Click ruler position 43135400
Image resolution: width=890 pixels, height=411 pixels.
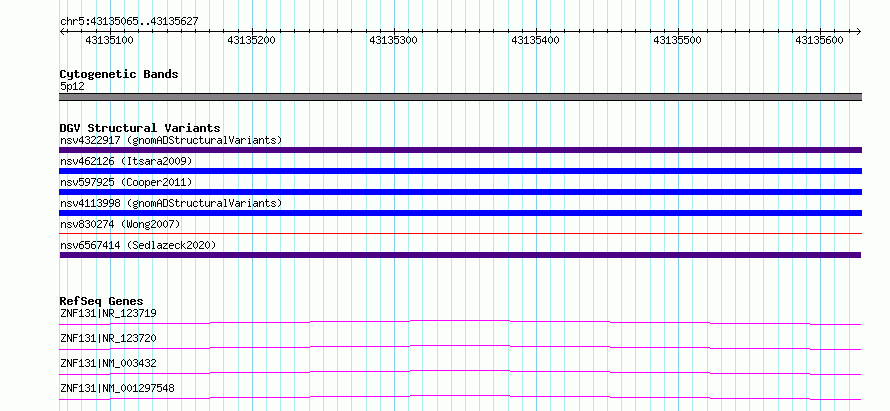coord(535,40)
